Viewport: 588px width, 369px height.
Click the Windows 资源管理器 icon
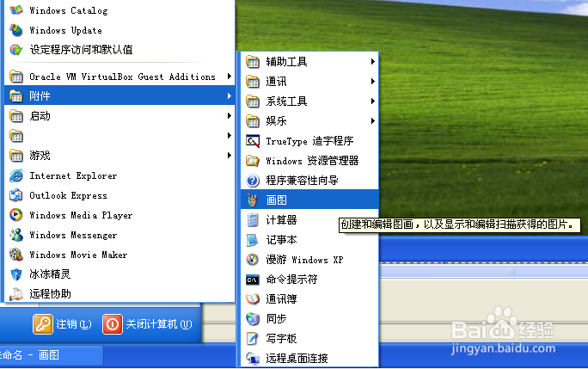click(x=253, y=161)
